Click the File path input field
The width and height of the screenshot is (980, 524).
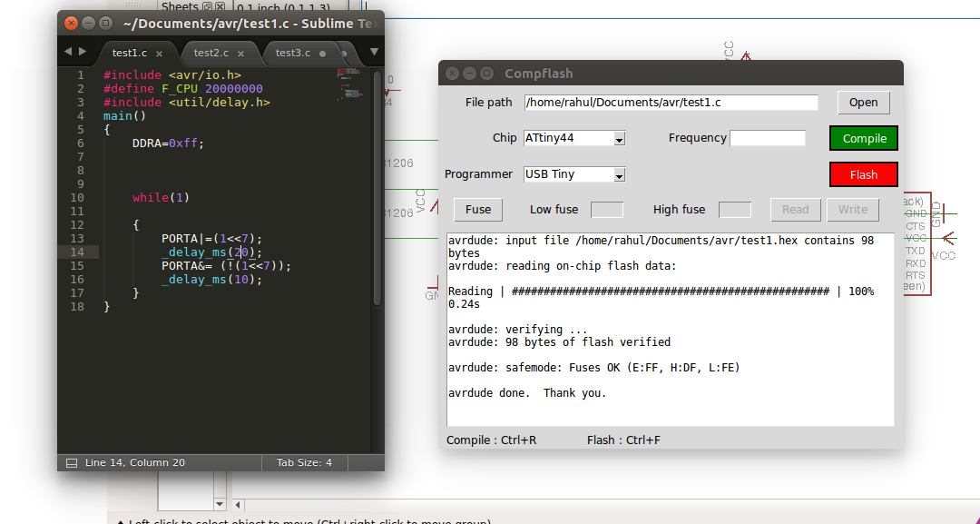tap(671, 103)
